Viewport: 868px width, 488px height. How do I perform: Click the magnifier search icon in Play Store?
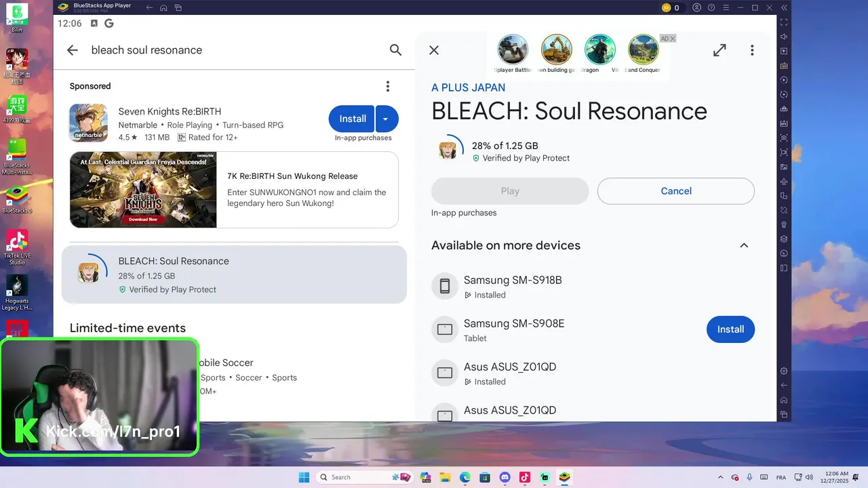click(396, 50)
